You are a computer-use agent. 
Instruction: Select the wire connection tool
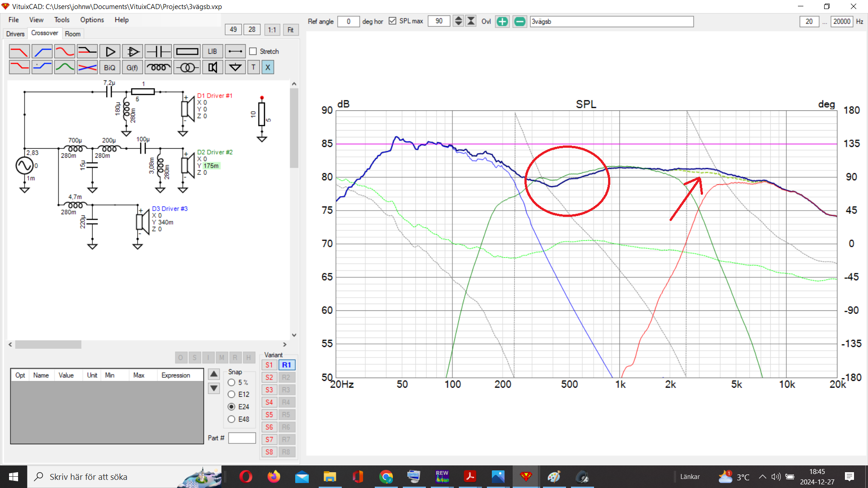[235, 52]
